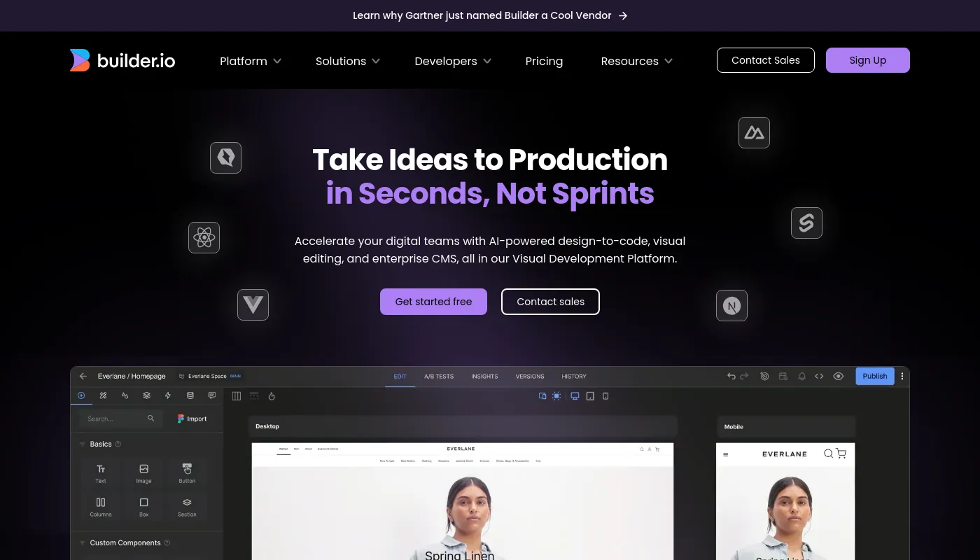Expand the Developers dropdown menu
This screenshot has height=560, width=980.
[453, 61]
